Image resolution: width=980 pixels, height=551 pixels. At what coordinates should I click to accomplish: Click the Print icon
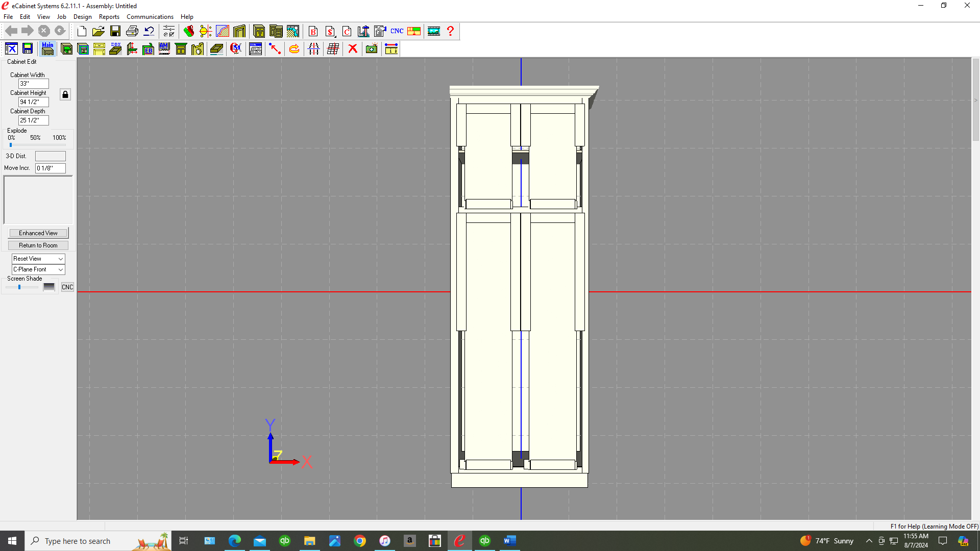click(132, 31)
